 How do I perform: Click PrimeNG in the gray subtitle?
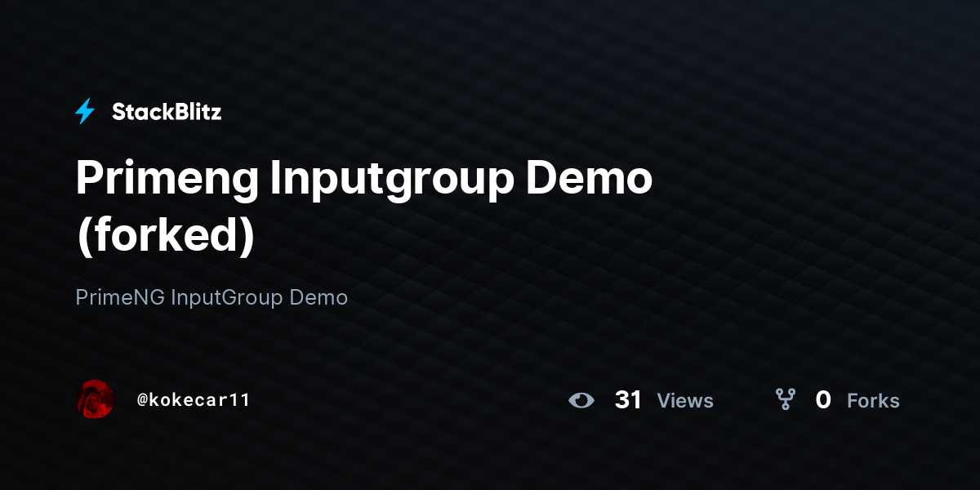coord(120,297)
